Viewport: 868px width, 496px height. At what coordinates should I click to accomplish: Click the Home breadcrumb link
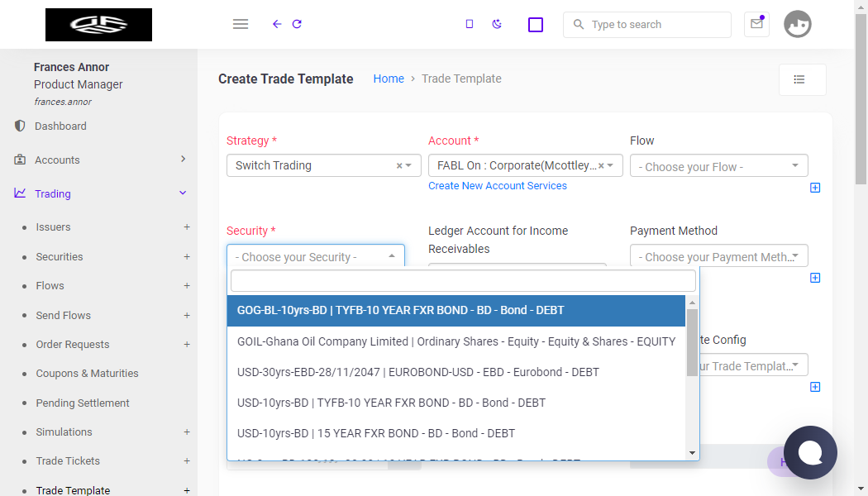click(x=389, y=79)
